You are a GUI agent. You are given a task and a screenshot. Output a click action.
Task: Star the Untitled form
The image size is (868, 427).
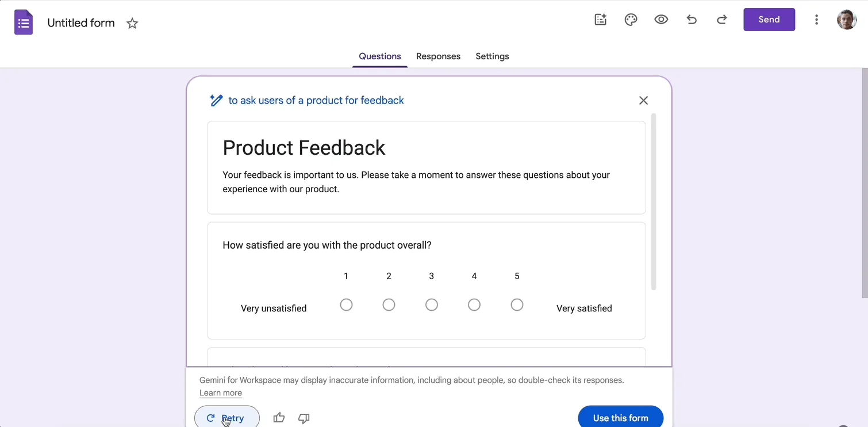[x=132, y=23]
